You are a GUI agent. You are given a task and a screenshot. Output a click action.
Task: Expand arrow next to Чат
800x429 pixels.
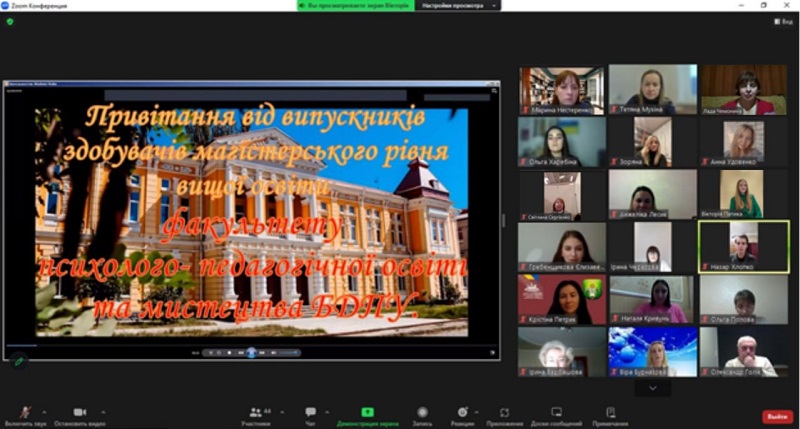pyautogui.click(x=327, y=412)
